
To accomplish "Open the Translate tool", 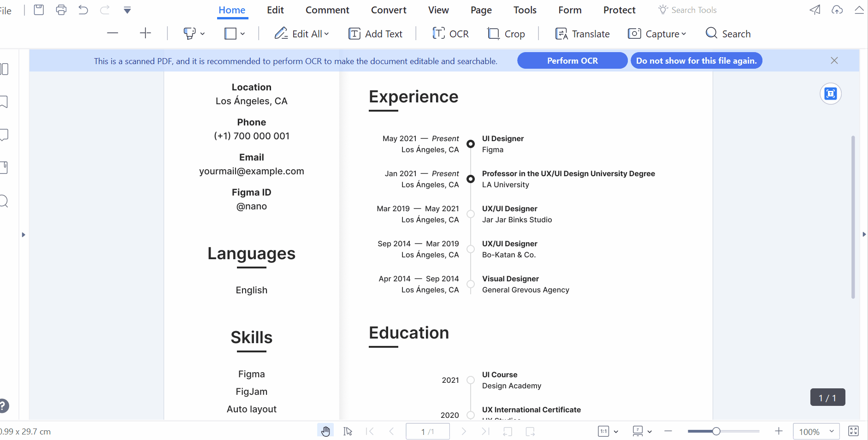I will (582, 34).
